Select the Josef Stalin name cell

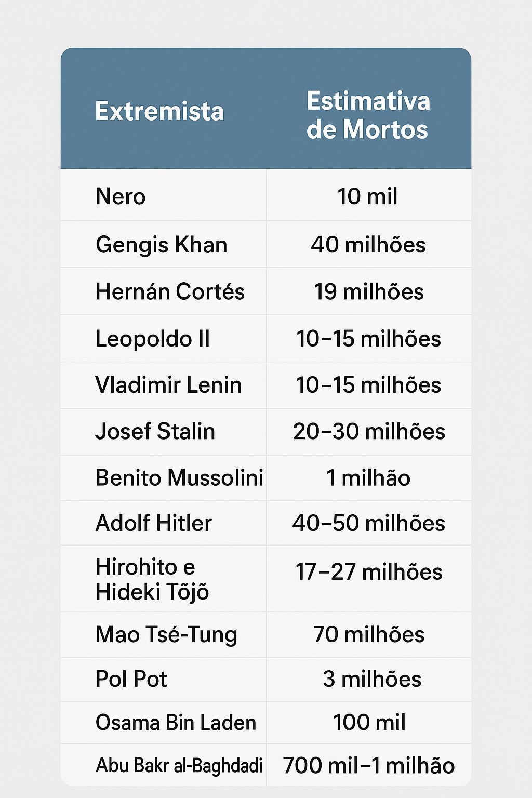(x=155, y=431)
